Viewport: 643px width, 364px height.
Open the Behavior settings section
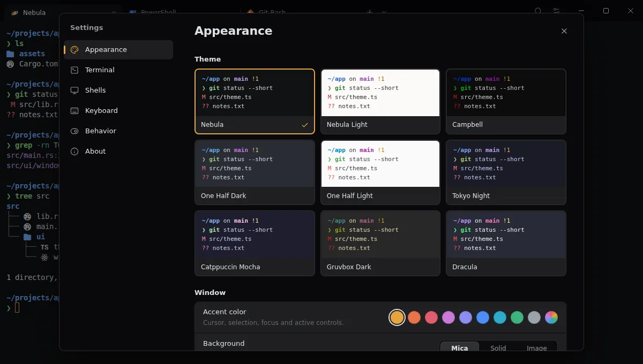[x=118, y=131]
